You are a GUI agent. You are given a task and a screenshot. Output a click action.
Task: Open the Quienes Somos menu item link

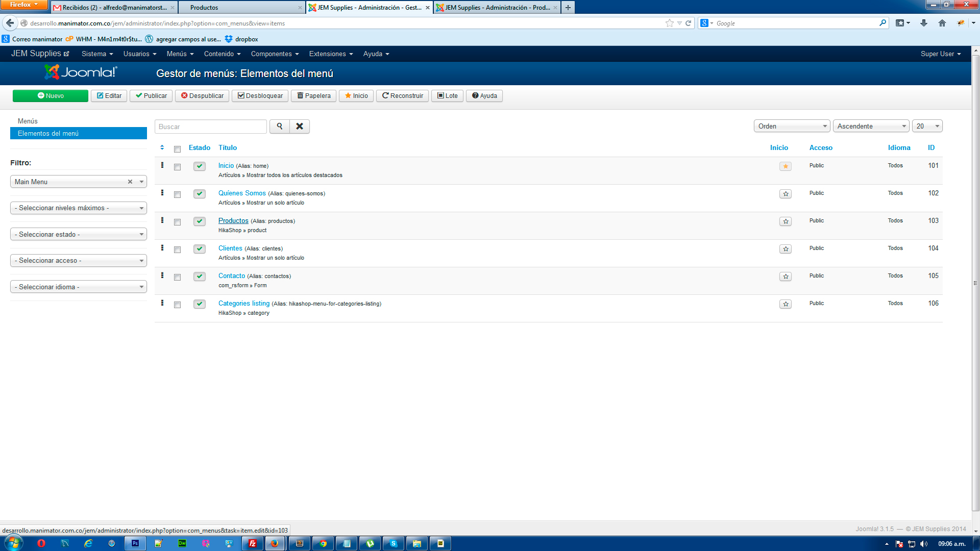point(242,193)
